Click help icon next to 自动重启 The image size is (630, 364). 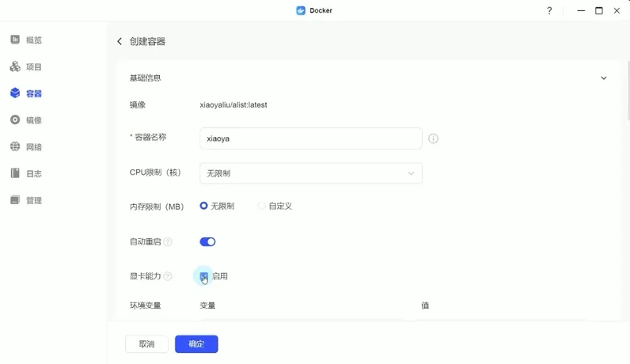coord(168,242)
